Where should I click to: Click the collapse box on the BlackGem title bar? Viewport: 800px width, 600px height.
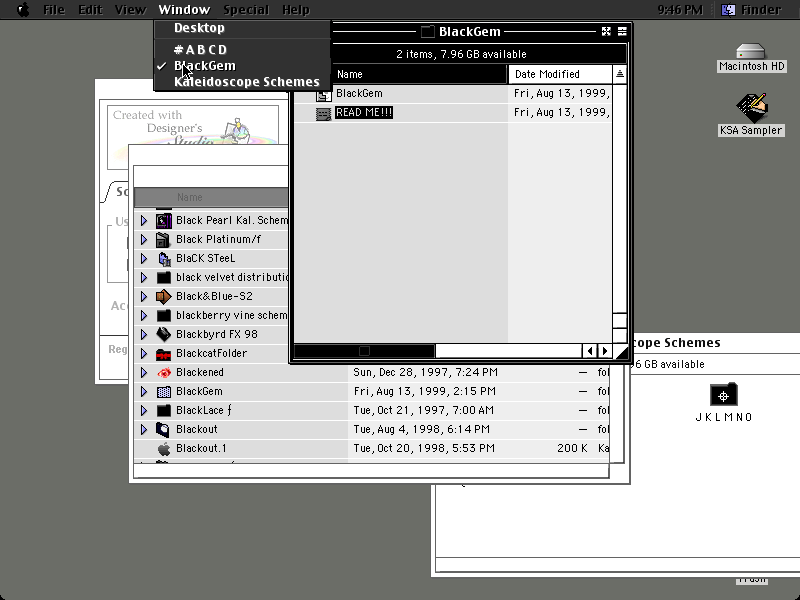click(x=622, y=32)
